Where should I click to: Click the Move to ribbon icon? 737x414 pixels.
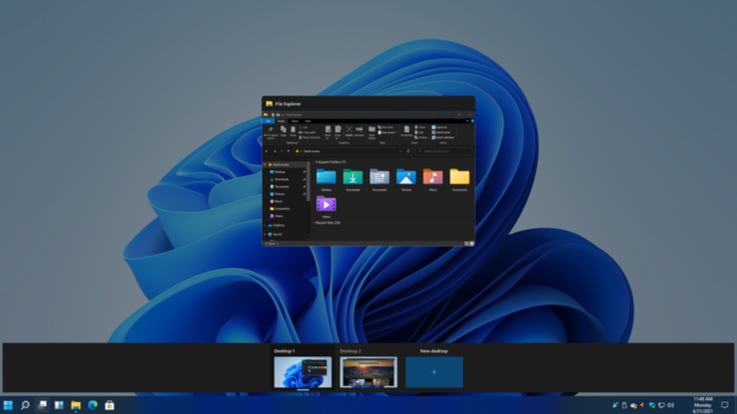tap(328, 133)
